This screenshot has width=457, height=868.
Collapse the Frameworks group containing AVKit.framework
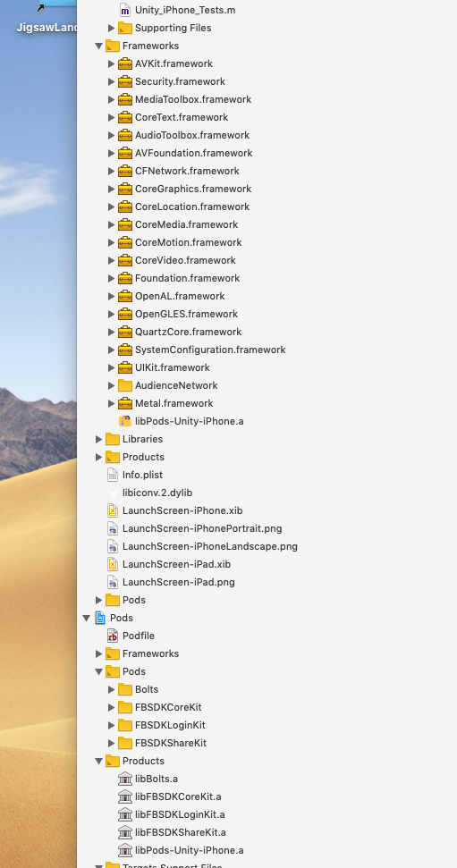[x=98, y=46]
